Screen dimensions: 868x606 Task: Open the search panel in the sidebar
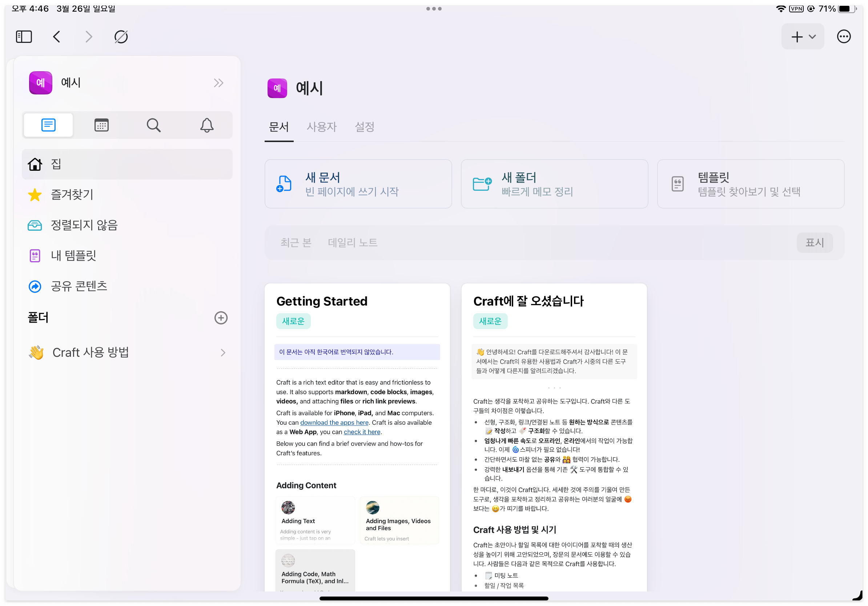coord(153,125)
